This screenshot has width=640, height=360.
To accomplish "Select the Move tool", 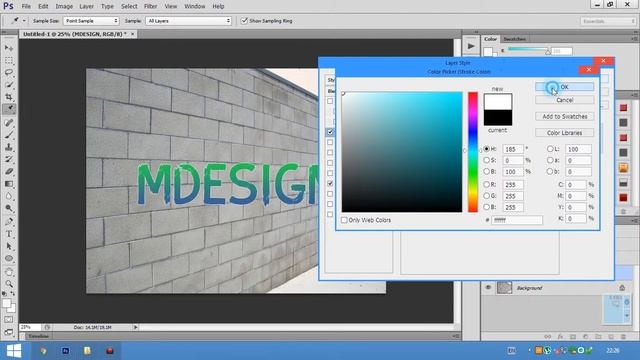I will 9,48.
